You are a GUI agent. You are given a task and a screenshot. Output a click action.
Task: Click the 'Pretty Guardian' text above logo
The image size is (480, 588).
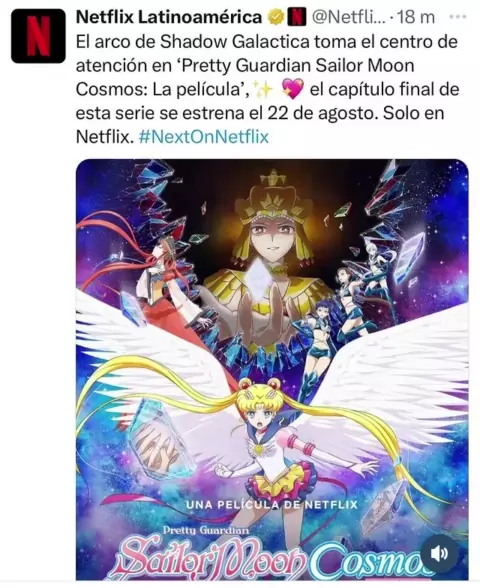[206, 530]
